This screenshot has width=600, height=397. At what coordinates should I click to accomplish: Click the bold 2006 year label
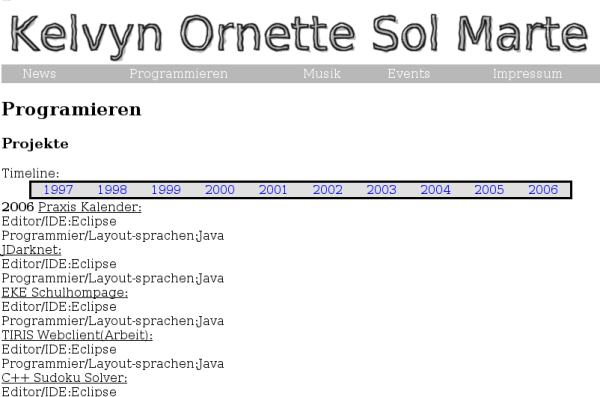(x=18, y=207)
